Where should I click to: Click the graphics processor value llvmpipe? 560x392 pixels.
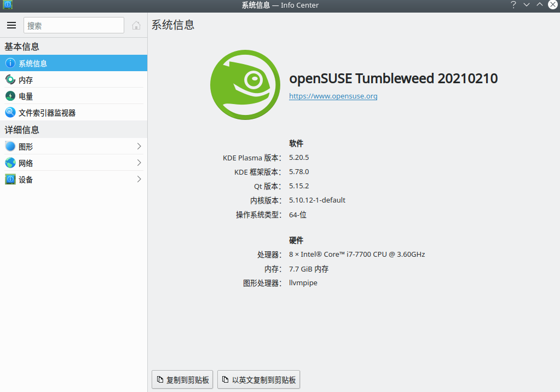(x=303, y=283)
